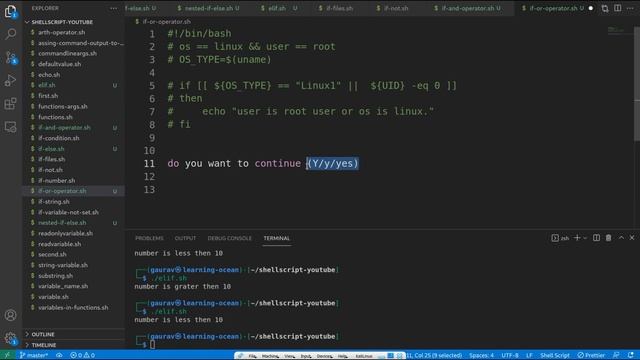The height and width of the screenshot is (360, 640).
Task: Open the Source Control view
Action: (x=11, y=57)
